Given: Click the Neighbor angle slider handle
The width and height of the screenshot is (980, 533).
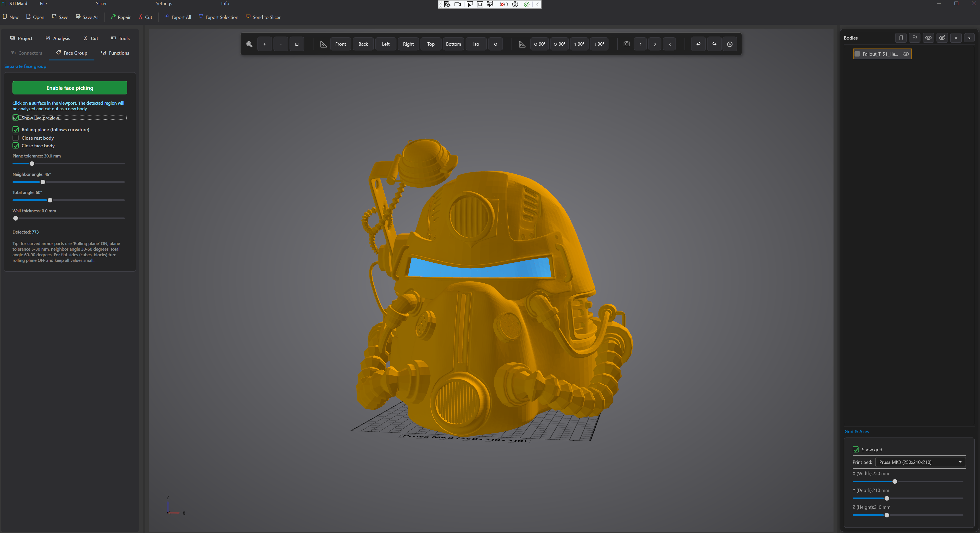Looking at the screenshot, I should pos(43,182).
